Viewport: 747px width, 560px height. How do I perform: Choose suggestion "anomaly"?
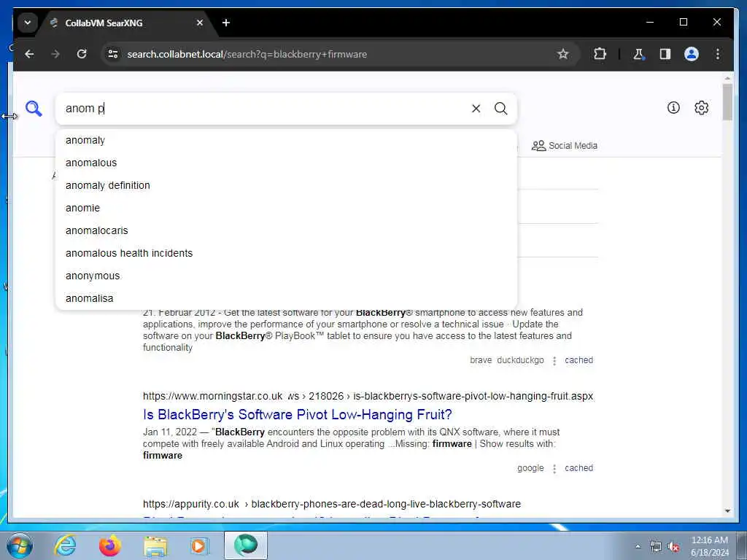tap(286, 141)
